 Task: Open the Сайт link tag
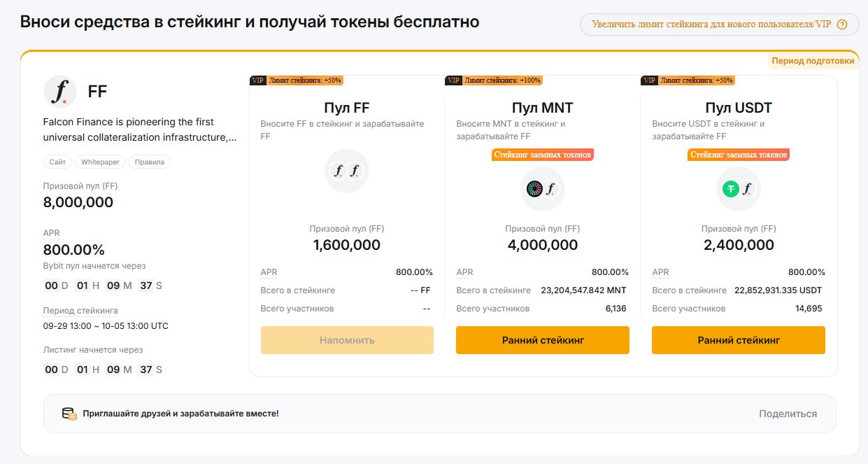click(57, 162)
